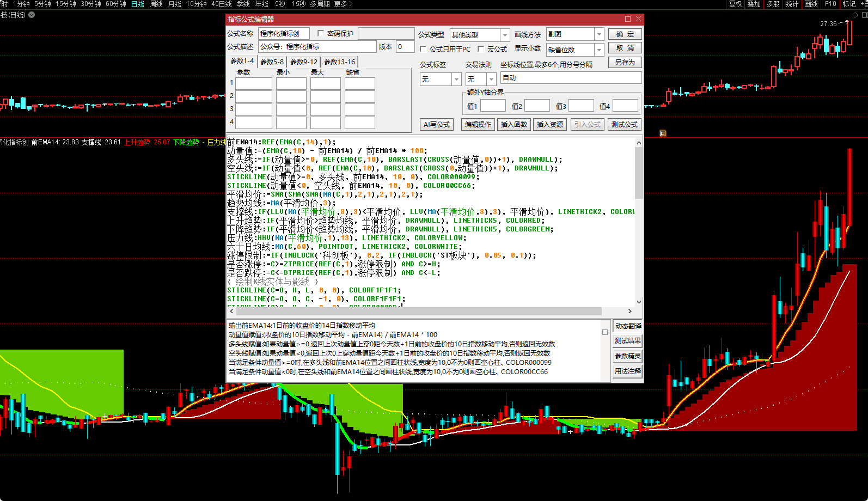This screenshot has width=868, height=501.
Task: Expand the 公式类型 dropdown
Action: [505, 35]
